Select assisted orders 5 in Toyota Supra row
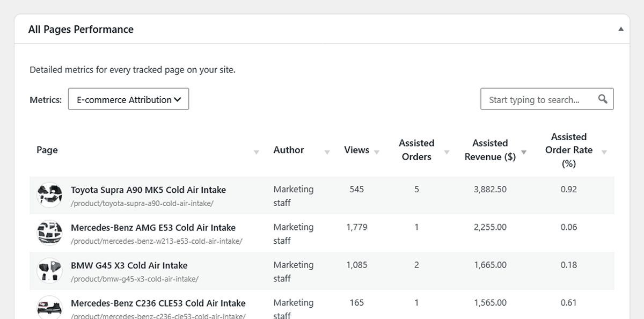The width and height of the screenshot is (644, 319). tap(416, 190)
